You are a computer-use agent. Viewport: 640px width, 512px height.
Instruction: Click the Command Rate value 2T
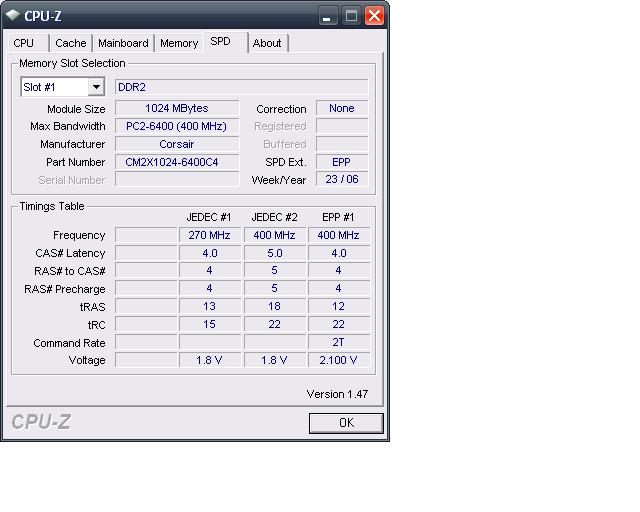(x=339, y=342)
